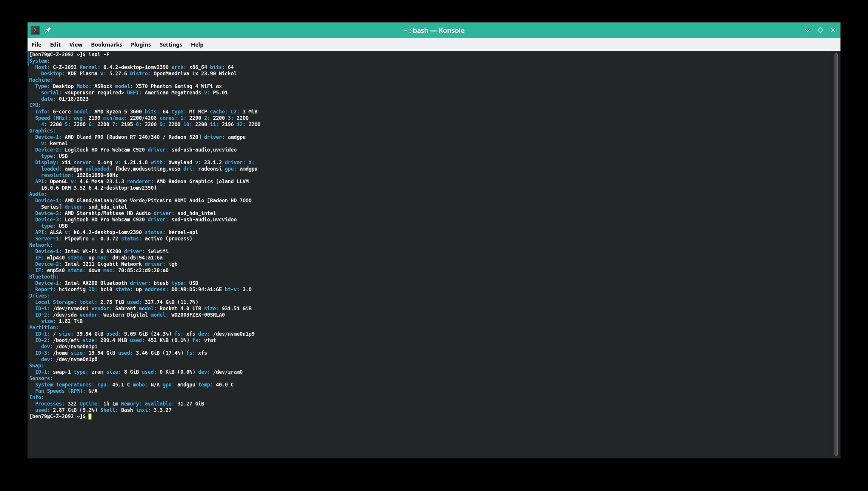Image resolution: width=868 pixels, height=491 pixels.
Task: Minimize window with the chevron-down icon
Action: pos(807,30)
